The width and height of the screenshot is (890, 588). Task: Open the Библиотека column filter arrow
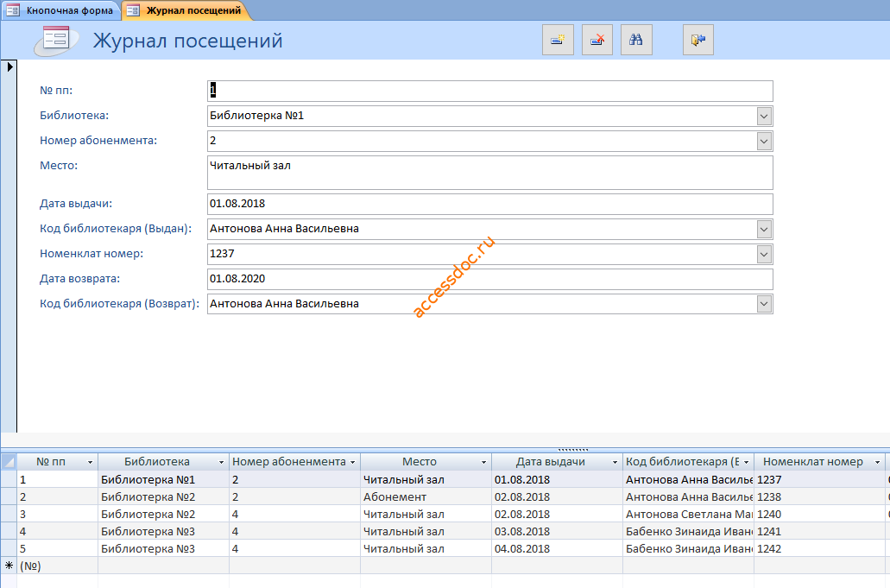click(221, 463)
